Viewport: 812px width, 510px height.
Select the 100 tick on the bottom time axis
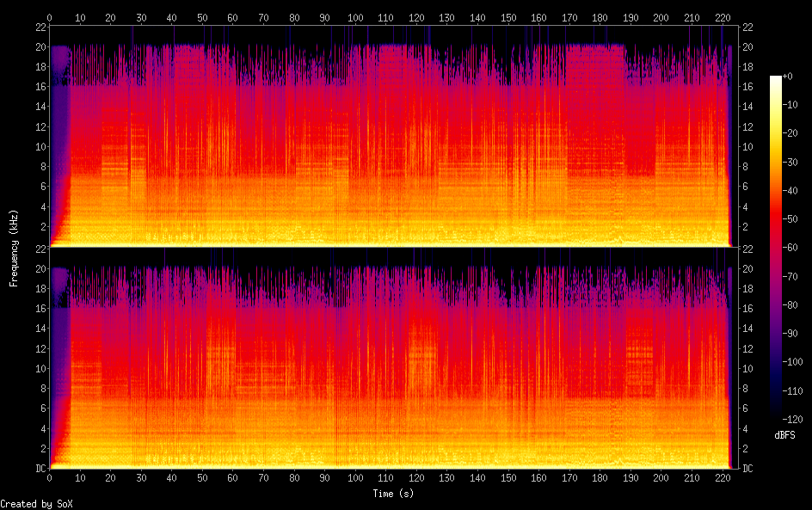click(354, 478)
